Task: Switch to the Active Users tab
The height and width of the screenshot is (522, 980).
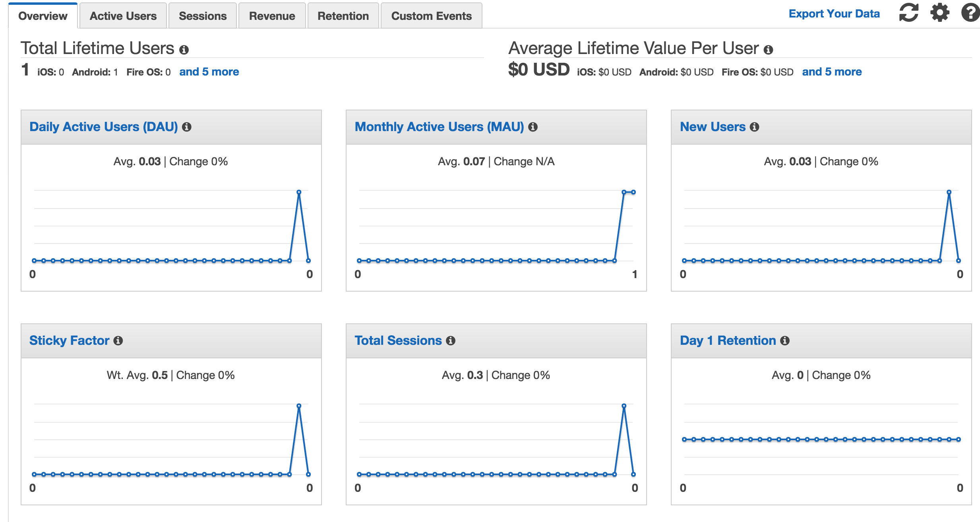Action: coord(123,15)
